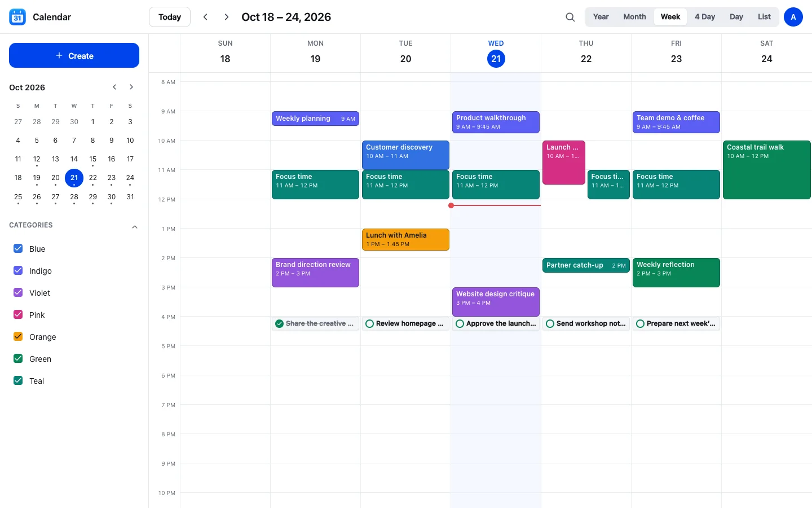812x508 pixels.
Task: Select October 8 in mini calendar
Action: point(92,141)
